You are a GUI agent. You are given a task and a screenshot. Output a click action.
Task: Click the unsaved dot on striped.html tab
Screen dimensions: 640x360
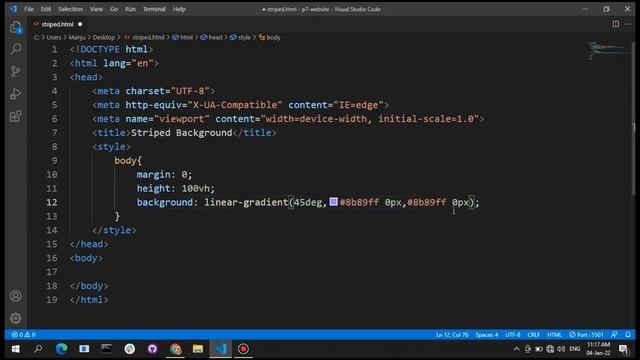pyautogui.click(x=80, y=24)
